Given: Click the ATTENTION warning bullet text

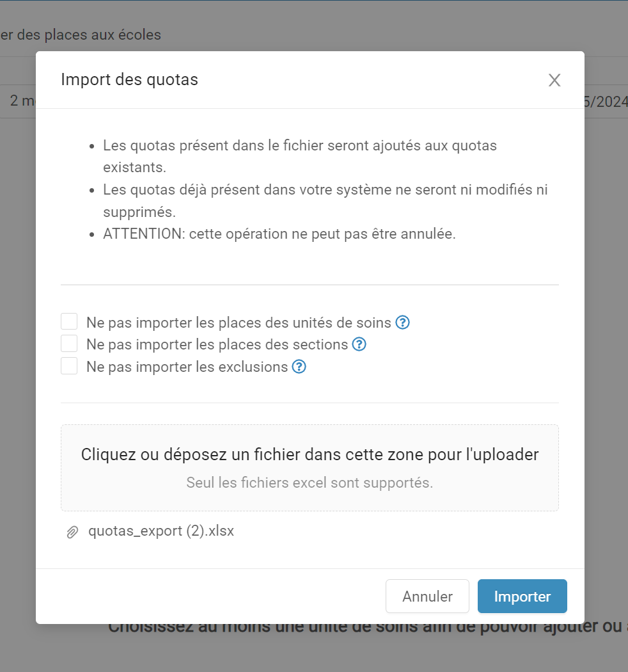Looking at the screenshot, I should coord(279,234).
